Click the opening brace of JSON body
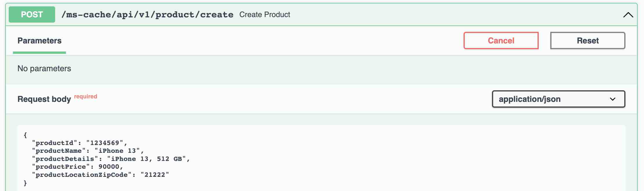This screenshot has height=191, width=644. (25, 135)
